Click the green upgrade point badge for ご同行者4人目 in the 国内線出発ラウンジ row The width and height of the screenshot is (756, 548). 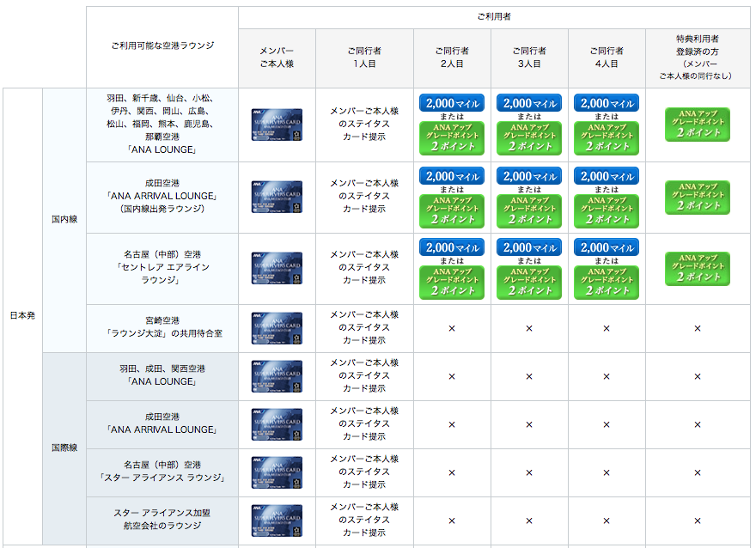(x=607, y=211)
